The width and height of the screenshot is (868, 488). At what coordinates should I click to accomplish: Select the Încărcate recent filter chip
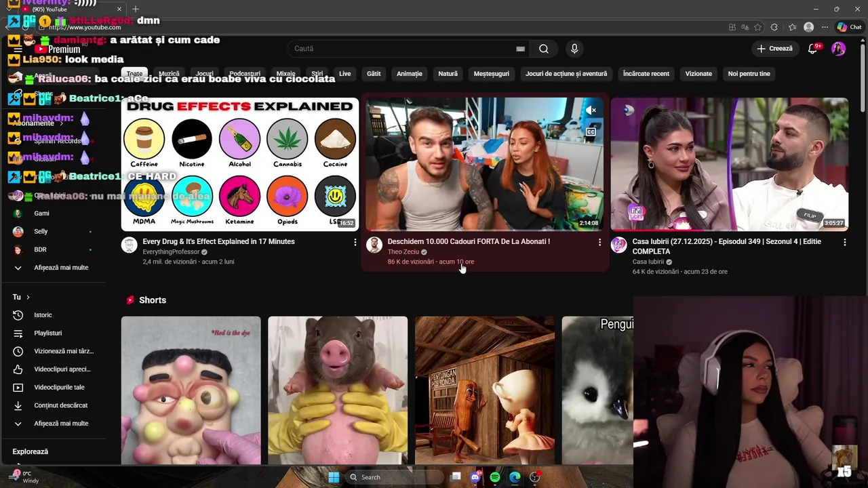coord(646,73)
